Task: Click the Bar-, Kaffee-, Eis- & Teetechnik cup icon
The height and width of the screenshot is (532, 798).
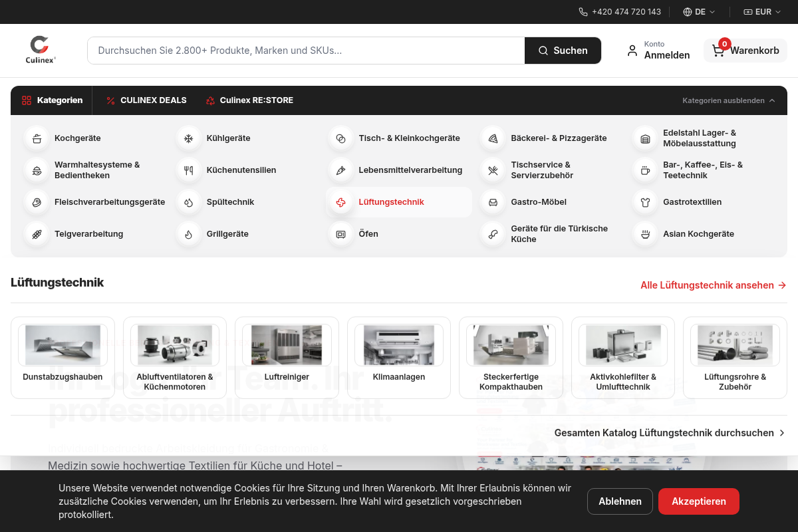Action: [645, 170]
